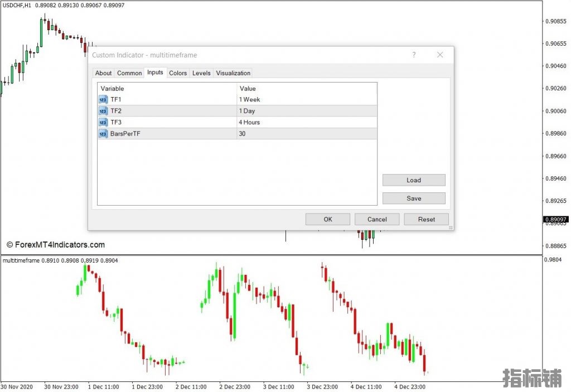Click the help question mark icon

coord(414,55)
